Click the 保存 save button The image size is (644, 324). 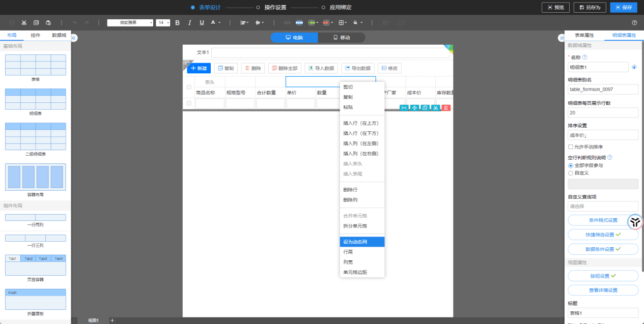click(623, 7)
